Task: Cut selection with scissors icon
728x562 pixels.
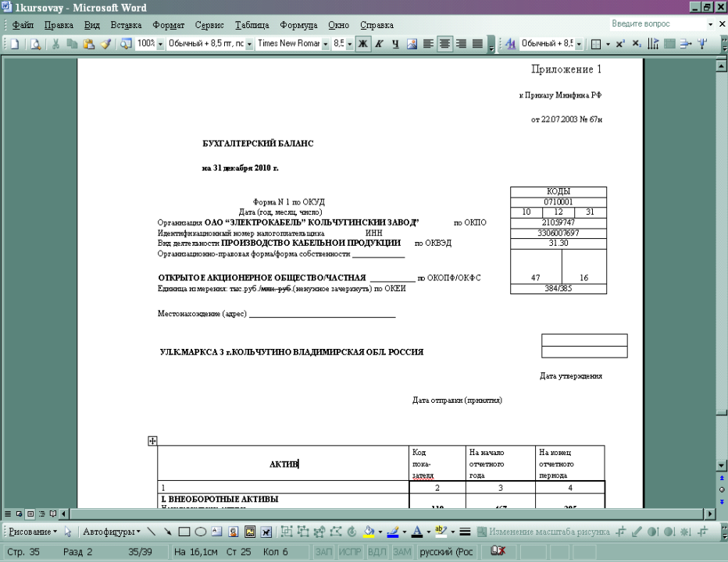Action: click(x=55, y=44)
